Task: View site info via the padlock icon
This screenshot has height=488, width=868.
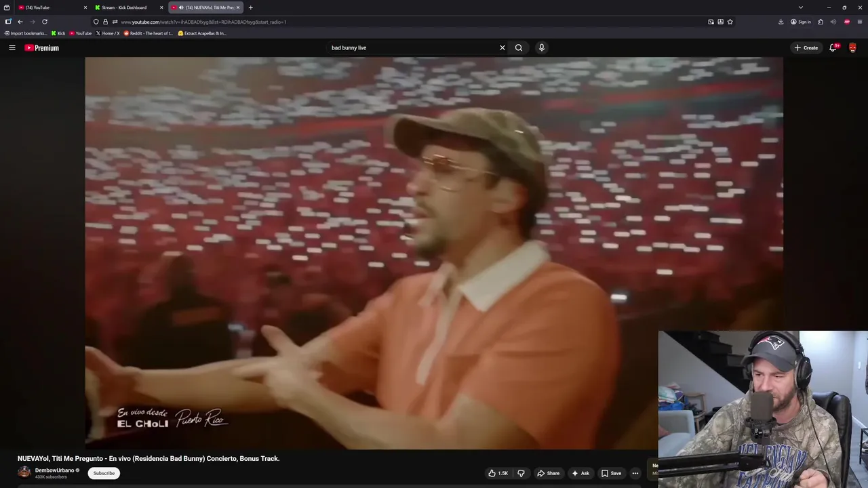Action: coord(105,22)
